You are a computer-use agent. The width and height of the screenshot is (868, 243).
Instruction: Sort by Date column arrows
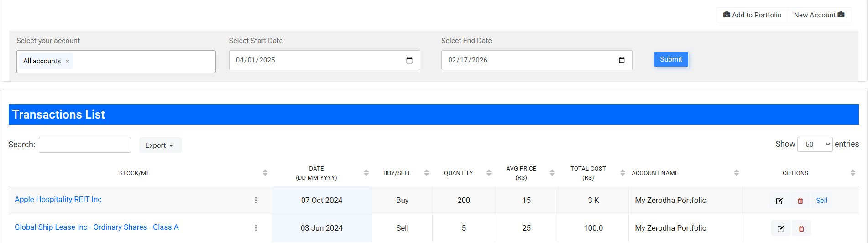coord(366,173)
